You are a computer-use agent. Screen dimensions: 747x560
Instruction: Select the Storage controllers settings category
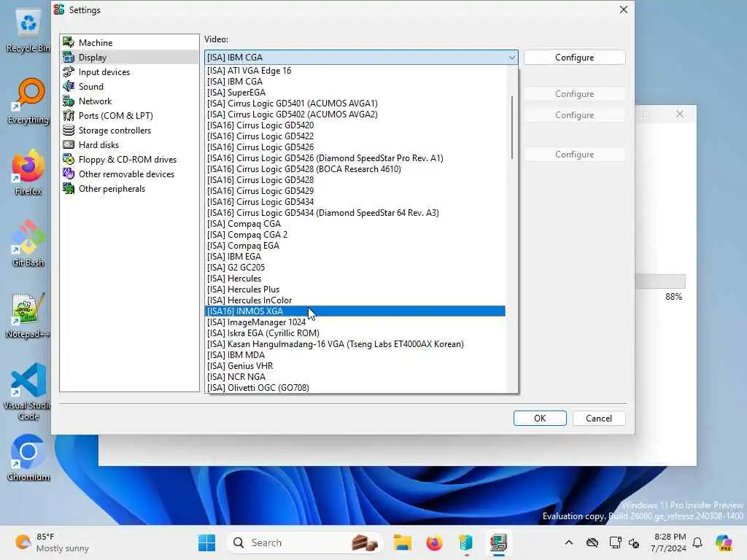(x=115, y=130)
